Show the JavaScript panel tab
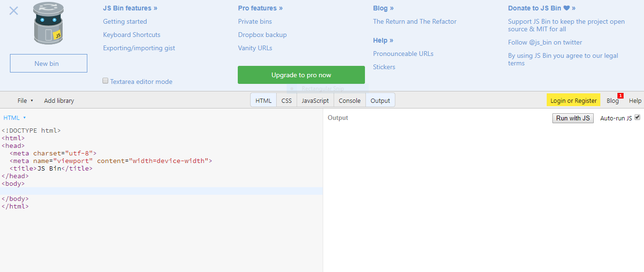 click(315, 100)
